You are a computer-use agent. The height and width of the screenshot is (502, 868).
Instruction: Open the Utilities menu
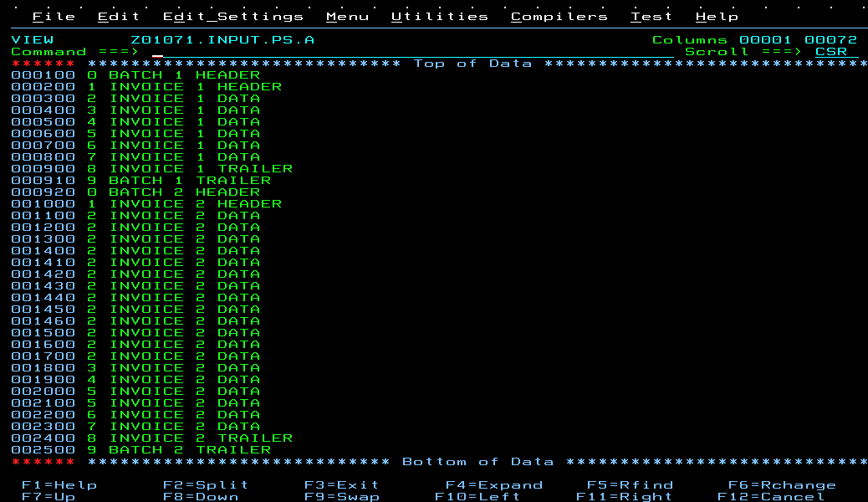441,15
